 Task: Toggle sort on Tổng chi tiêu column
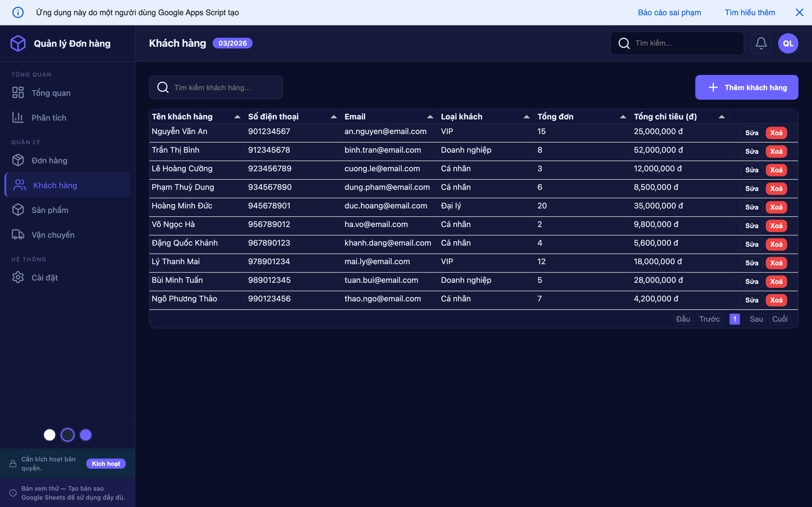(722, 116)
